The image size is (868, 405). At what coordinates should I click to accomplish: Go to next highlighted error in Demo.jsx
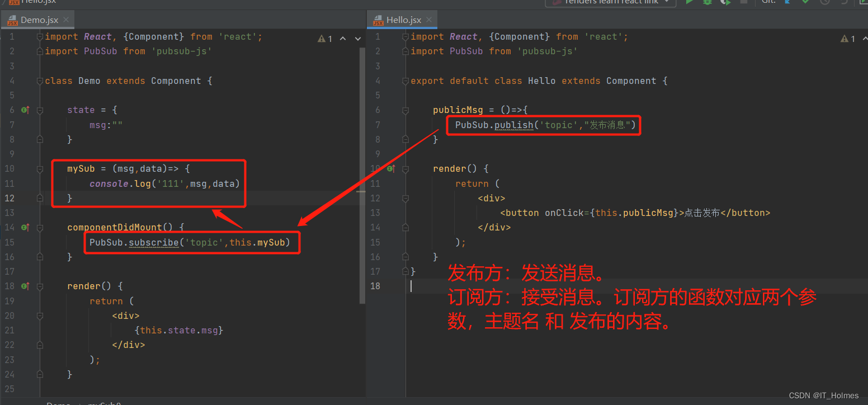(x=358, y=39)
